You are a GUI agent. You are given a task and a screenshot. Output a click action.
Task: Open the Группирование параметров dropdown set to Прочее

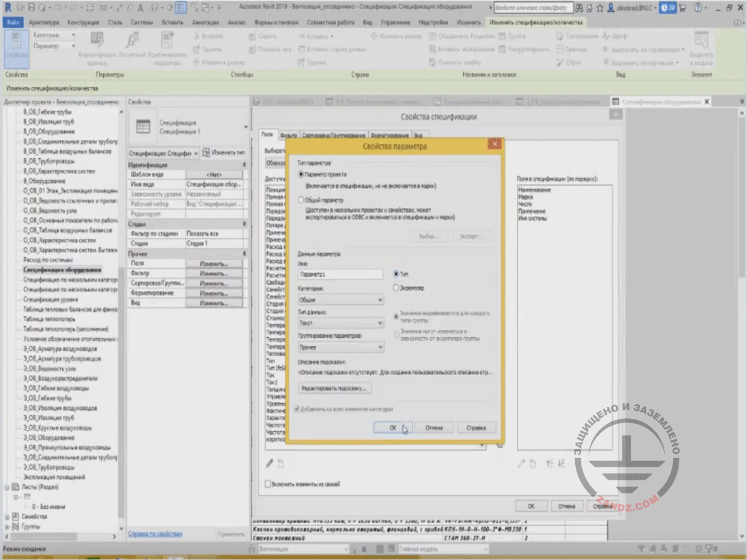pos(341,347)
